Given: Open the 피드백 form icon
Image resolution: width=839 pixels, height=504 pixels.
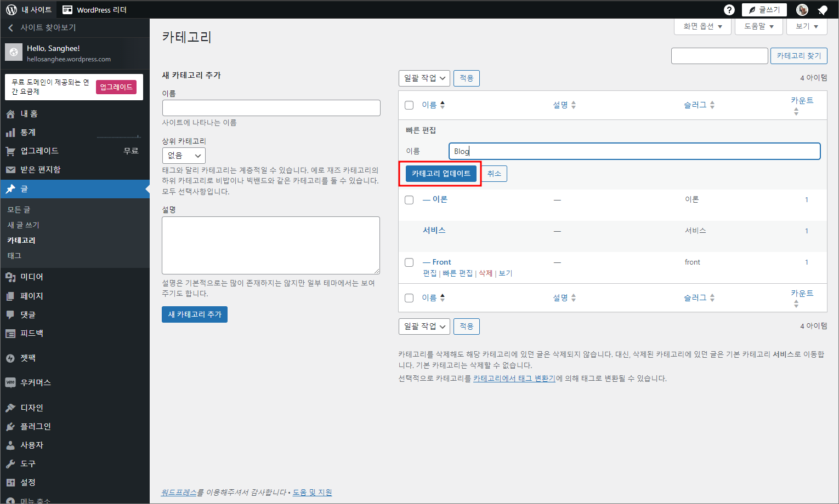Looking at the screenshot, I should [10, 333].
